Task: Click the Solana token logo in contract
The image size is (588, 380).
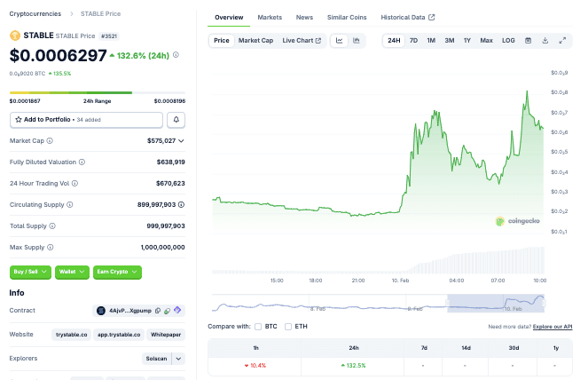Action: point(101,311)
